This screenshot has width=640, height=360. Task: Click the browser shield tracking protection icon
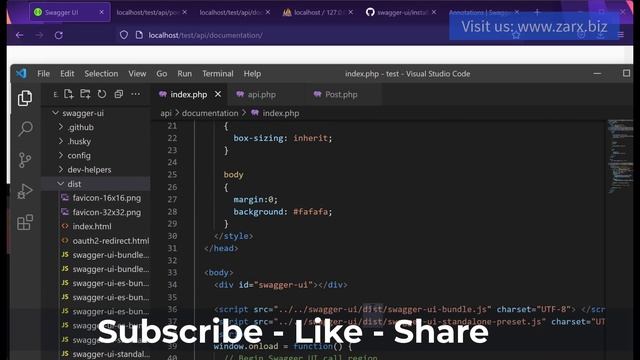[124, 35]
